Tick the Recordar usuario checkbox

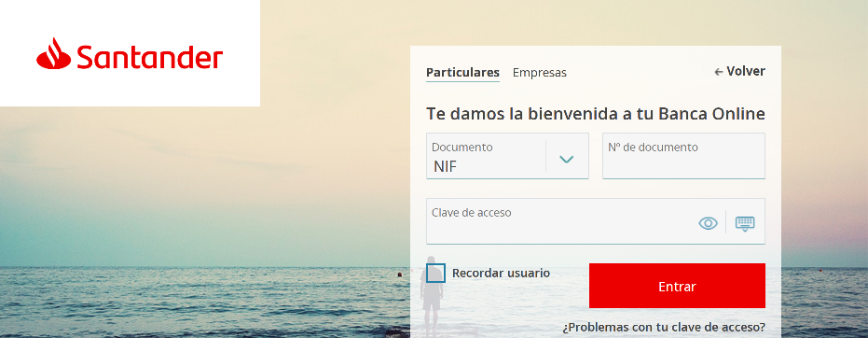(435, 274)
